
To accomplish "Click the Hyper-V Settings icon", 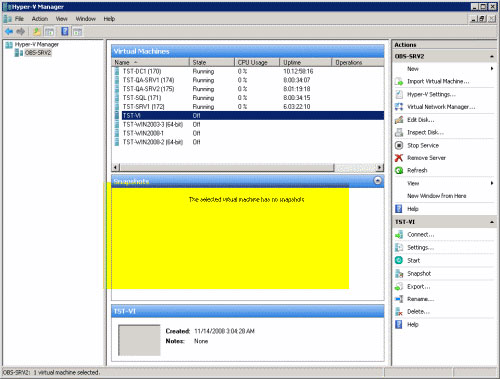I will click(399, 94).
